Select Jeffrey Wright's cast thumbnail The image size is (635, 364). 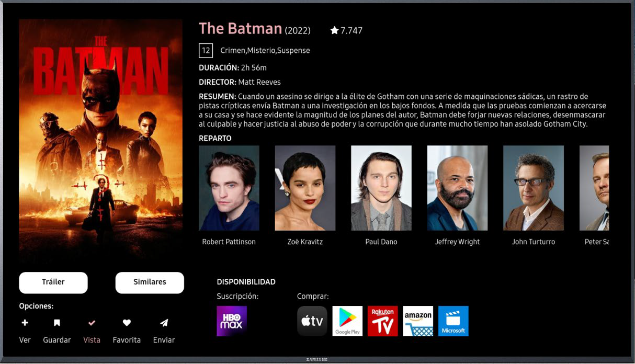coord(457,188)
